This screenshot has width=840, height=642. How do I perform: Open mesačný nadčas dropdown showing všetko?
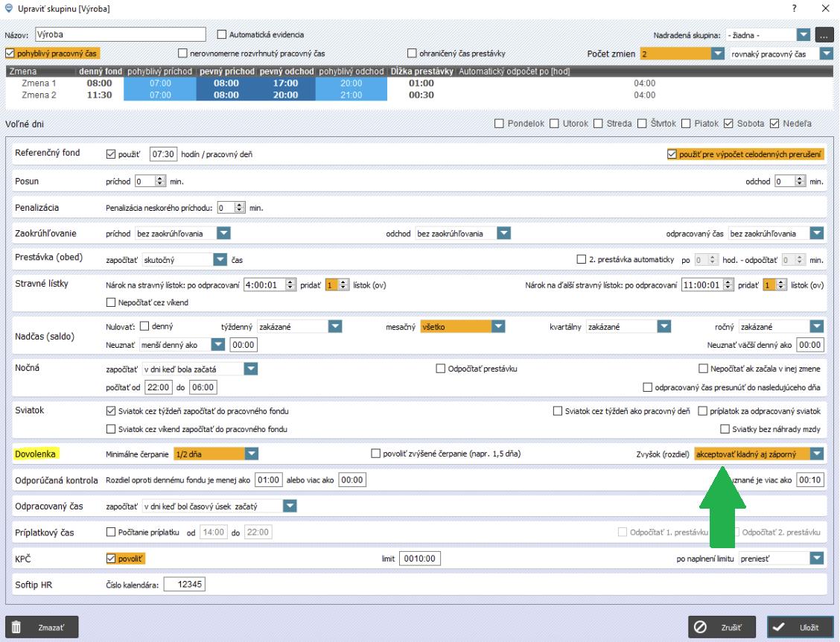coord(498,326)
